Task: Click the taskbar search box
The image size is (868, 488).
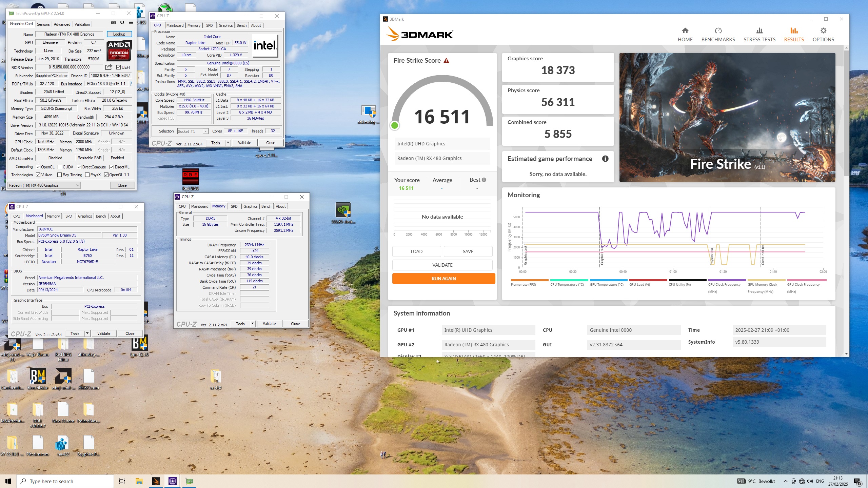Action: 65,481
